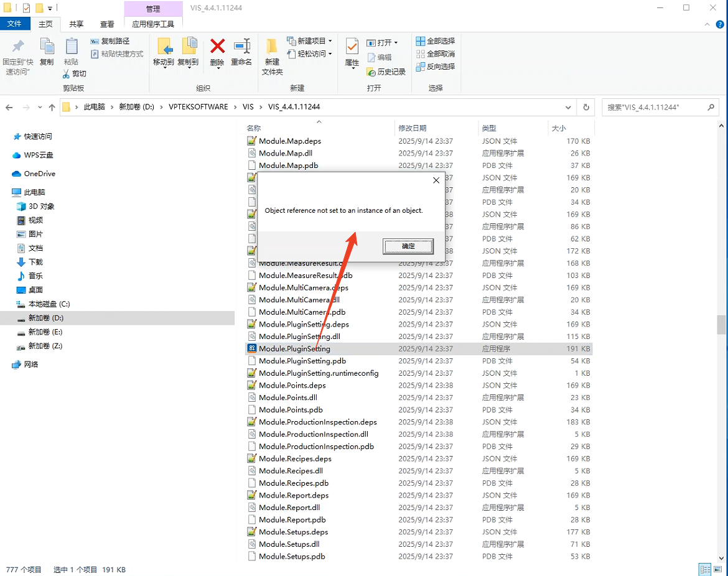Open the View ribbon tab
This screenshot has height=576, width=728.
coord(107,24)
